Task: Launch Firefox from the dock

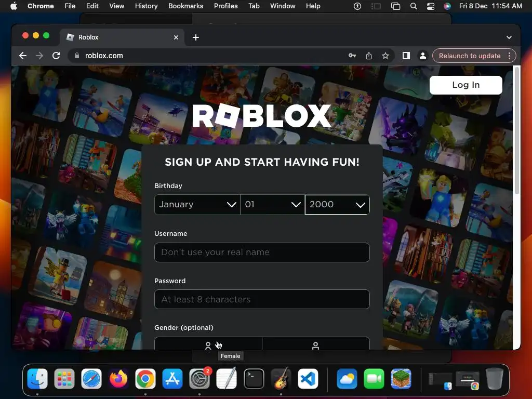Action: click(x=118, y=379)
